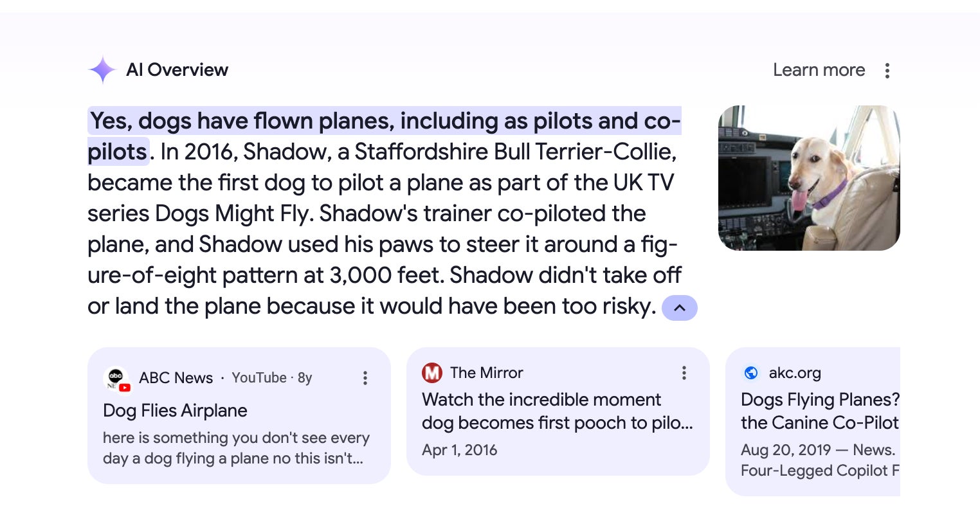Click the dog cockpit photo thumbnail
This screenshot has height=531, width=980.
pos(808,177)
